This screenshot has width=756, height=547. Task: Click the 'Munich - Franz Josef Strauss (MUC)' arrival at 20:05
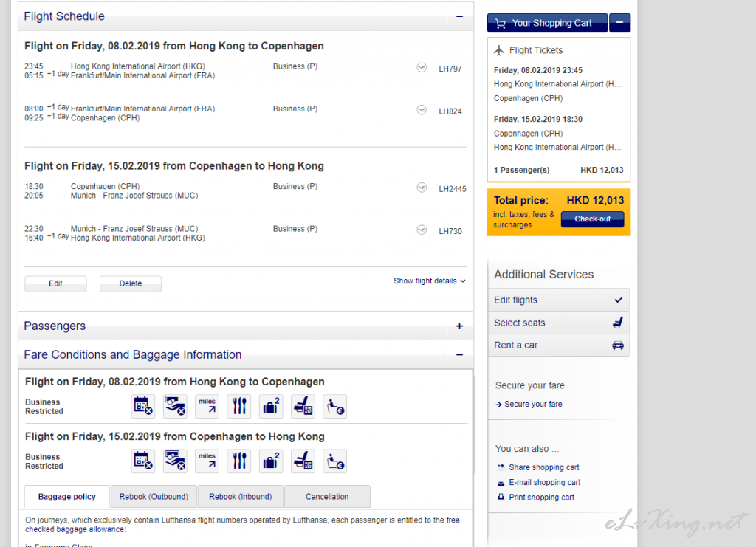pos(134,196)
